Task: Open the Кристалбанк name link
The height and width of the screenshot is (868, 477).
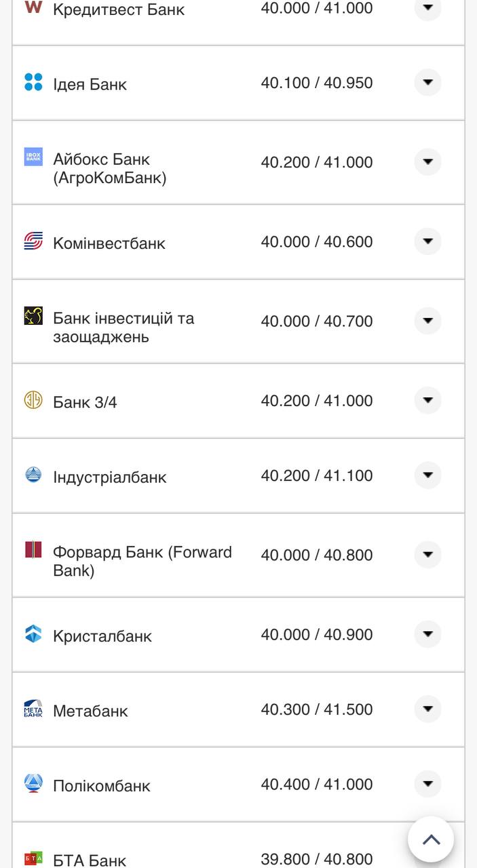Action: pos(102,636)
